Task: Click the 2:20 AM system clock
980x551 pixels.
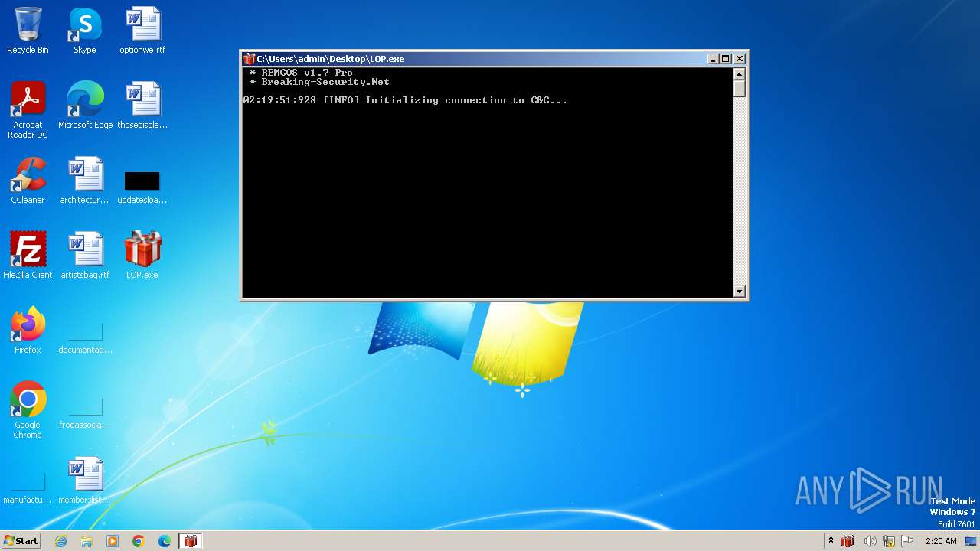Action: 941,541
